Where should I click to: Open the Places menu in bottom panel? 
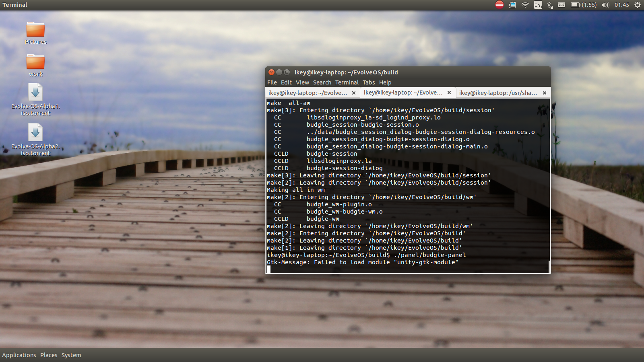coord(49,355)
